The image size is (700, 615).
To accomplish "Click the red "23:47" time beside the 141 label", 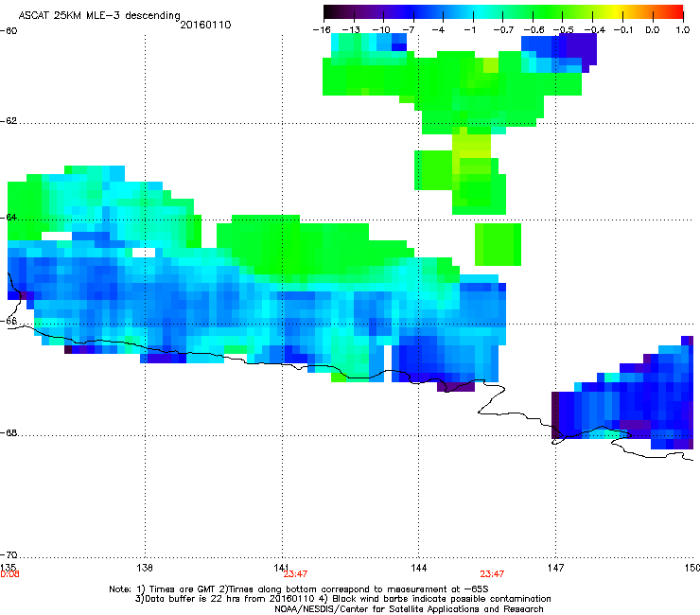I will coord(295,574).
